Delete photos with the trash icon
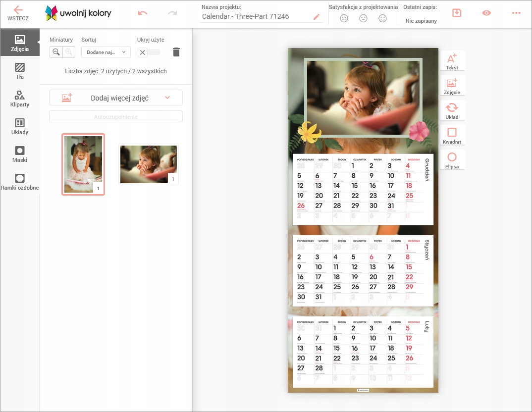The image size is (532, 412). coord(176,52)
